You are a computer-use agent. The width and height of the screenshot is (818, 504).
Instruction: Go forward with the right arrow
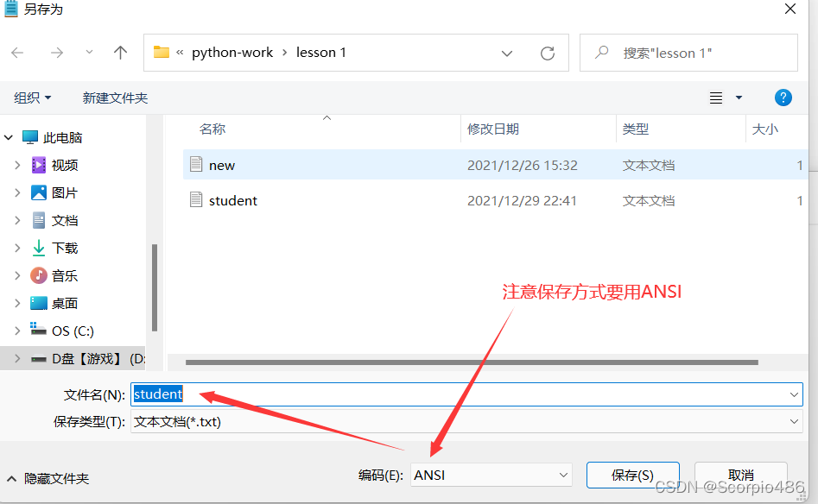point(56,53)
